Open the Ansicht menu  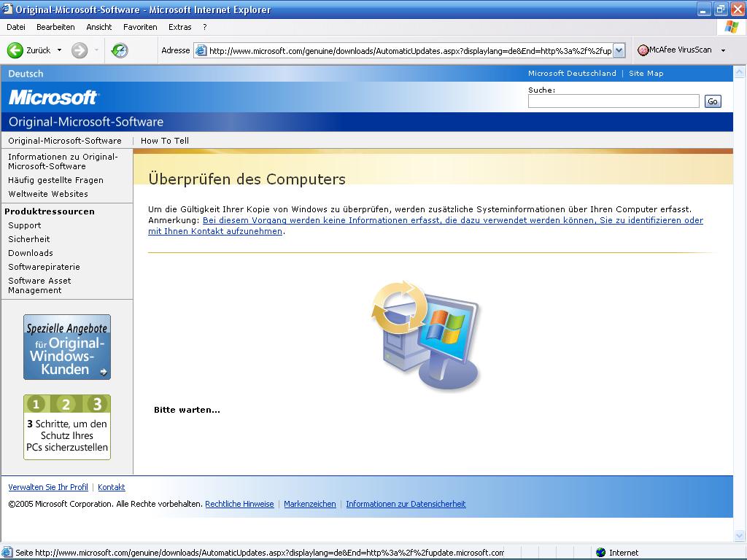point(98,27)
